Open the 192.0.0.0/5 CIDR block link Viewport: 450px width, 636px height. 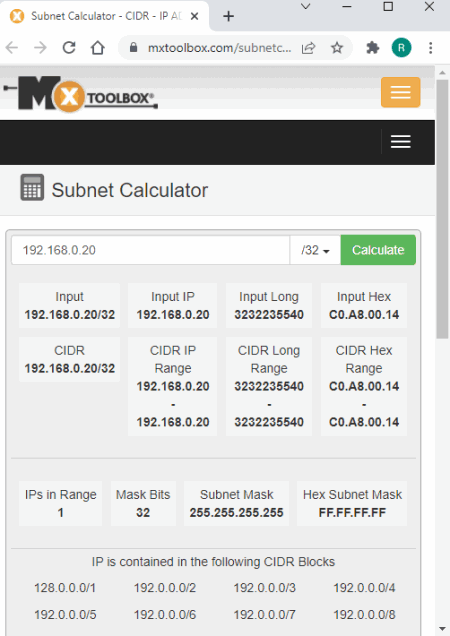pyautogui.click(x=65, y=615)
